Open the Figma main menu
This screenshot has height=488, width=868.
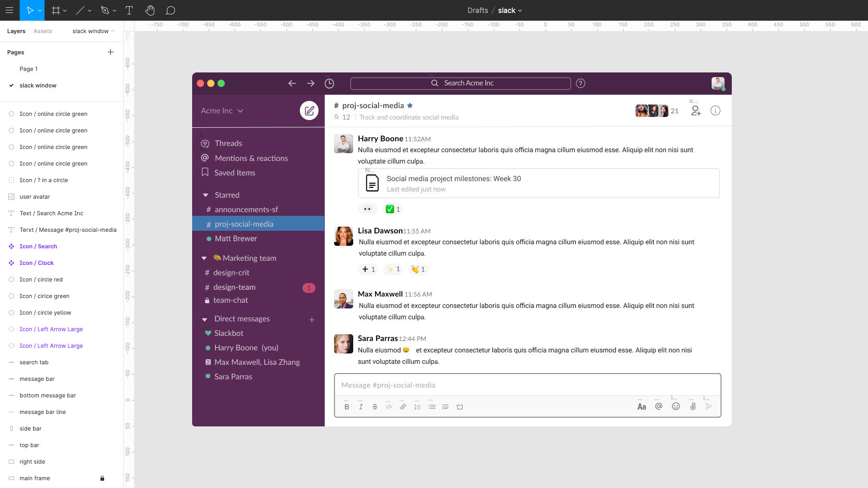(9, 10)
